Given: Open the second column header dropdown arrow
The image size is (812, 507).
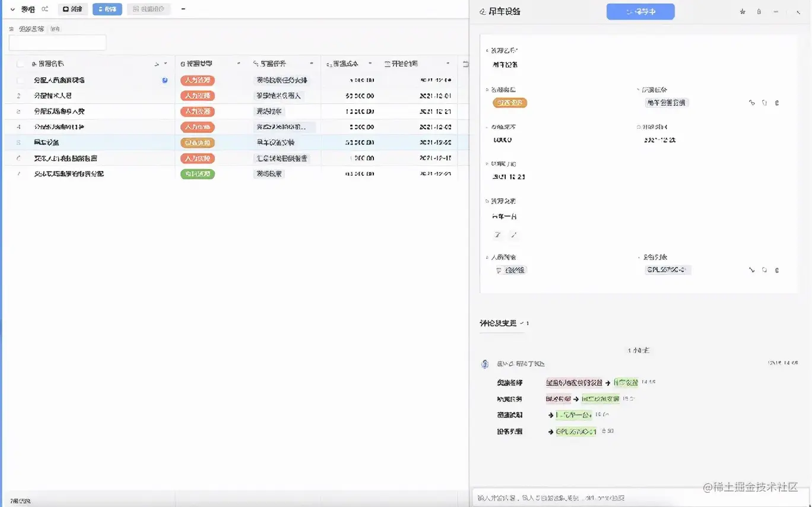Looking at the screenshot, I should [239, 64].
